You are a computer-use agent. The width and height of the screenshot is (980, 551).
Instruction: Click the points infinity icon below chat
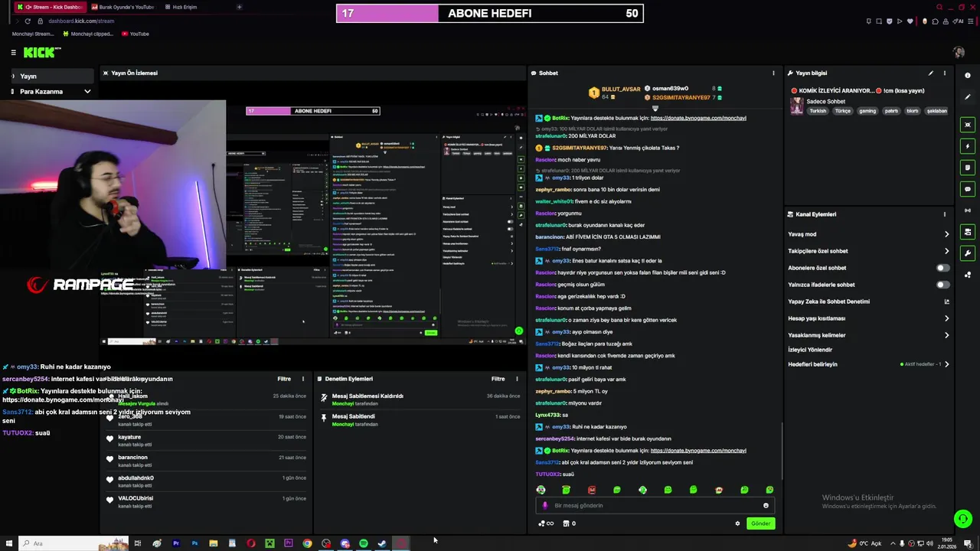(x=546, y=523)
